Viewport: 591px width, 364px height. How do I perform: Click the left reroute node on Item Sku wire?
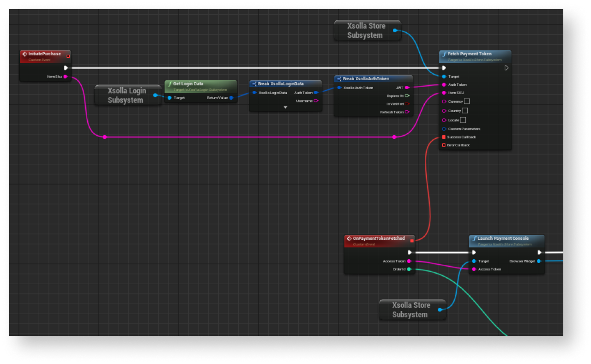(x=105, y=137)
